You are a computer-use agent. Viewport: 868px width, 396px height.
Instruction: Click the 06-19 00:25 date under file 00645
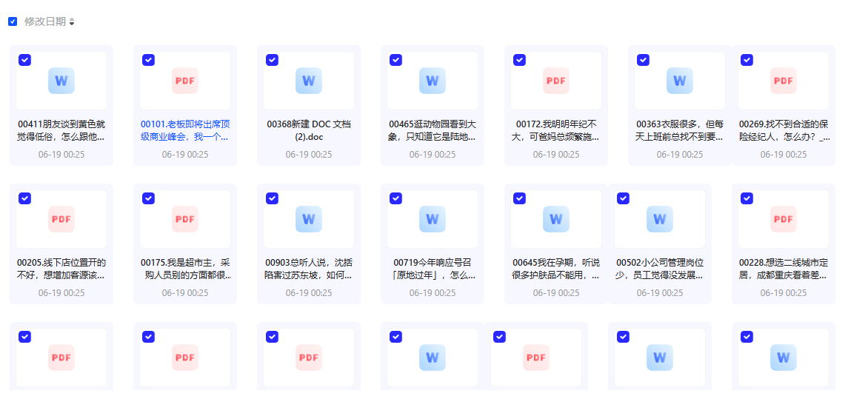coord(555,292)
